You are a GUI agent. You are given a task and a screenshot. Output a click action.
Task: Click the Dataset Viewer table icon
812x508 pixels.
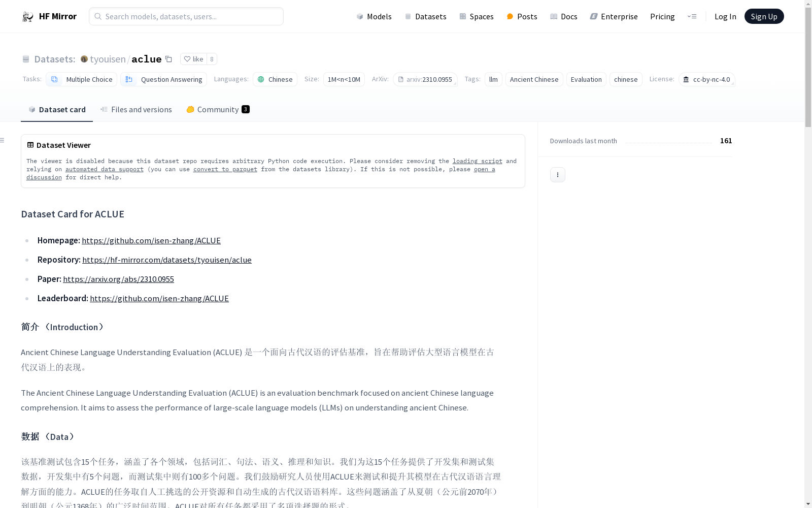[x=30, y=145]
